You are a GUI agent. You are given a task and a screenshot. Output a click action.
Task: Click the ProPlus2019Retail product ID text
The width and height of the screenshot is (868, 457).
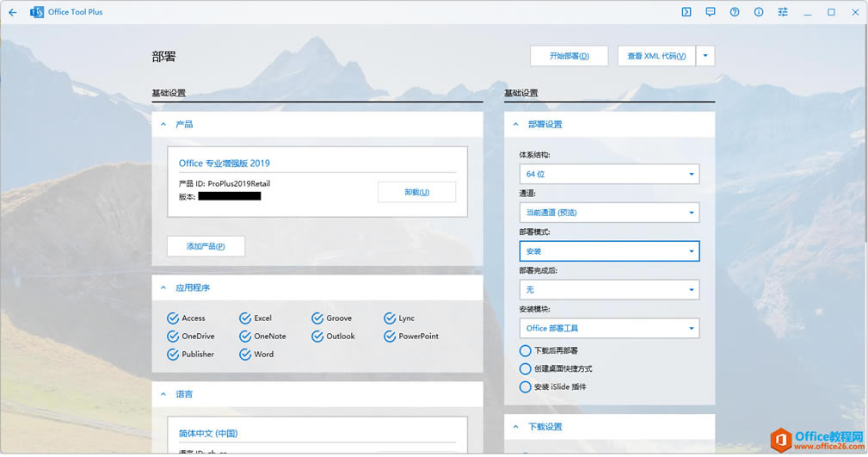coord(239,183)
